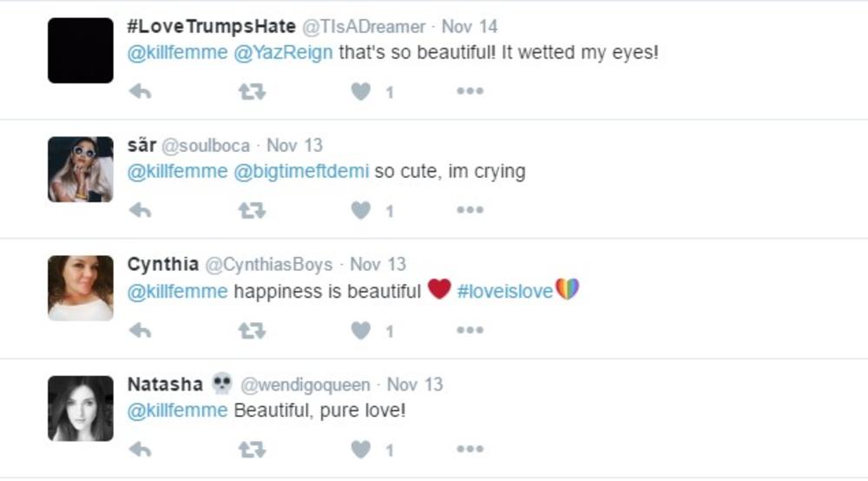Image resolution: width=868 pixels, height=481 pixels.
Task: Open the @bigtimeftdemi mention link
Action: coord(302,171)
